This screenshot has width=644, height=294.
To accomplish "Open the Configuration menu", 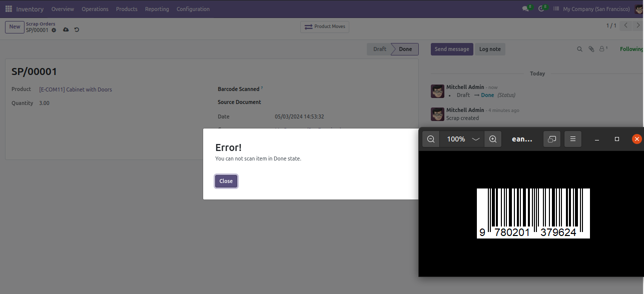I will pyautogui.click(x=193, y=9).
